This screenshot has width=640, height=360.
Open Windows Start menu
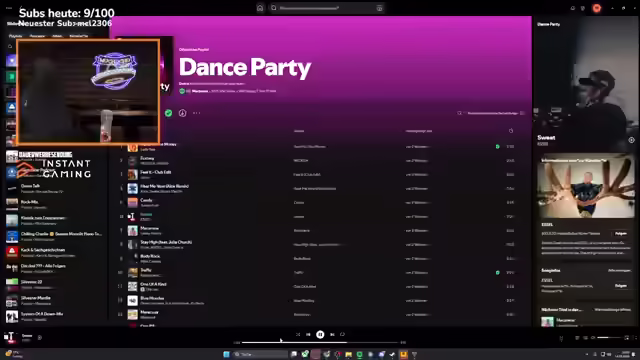click(x=227, y=354)
